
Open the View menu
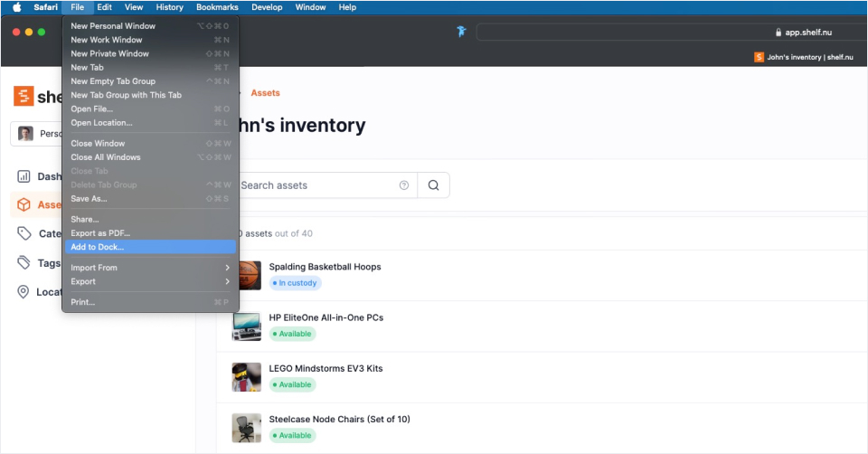(x=134, y=7)
